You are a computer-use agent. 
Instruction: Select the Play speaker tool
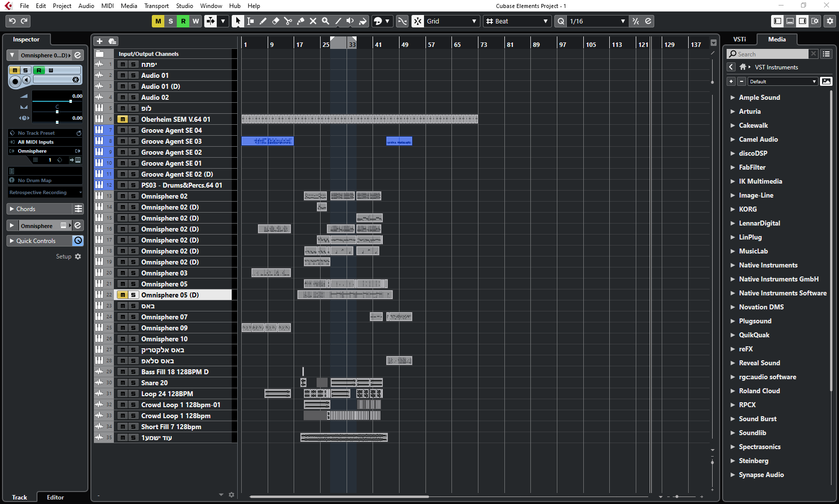[x=350, y=21]
